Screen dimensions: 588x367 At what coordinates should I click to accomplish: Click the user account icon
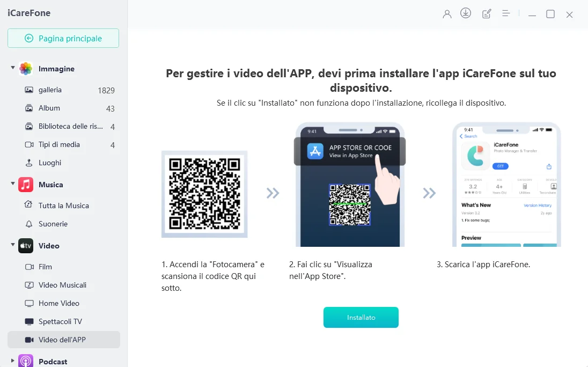point(447,13)
